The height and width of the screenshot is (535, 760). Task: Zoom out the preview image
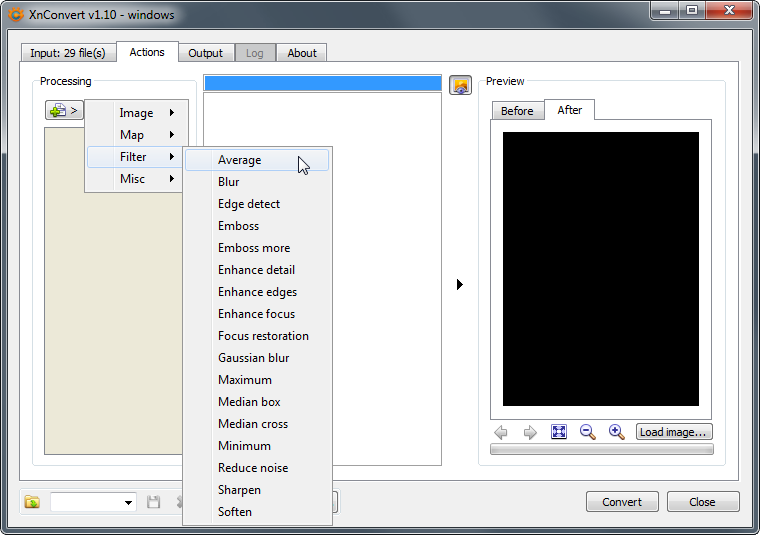588,432
